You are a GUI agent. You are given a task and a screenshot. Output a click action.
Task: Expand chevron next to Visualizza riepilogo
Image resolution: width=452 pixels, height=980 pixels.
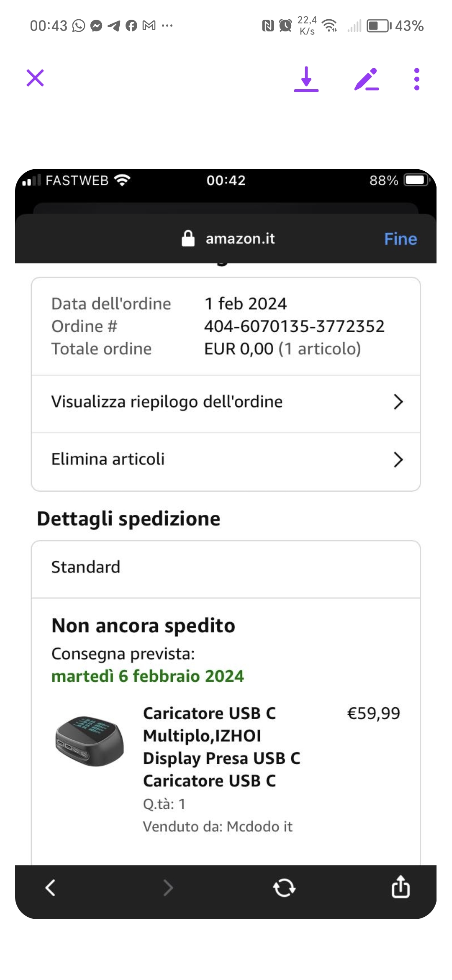[x=398, y=402]
